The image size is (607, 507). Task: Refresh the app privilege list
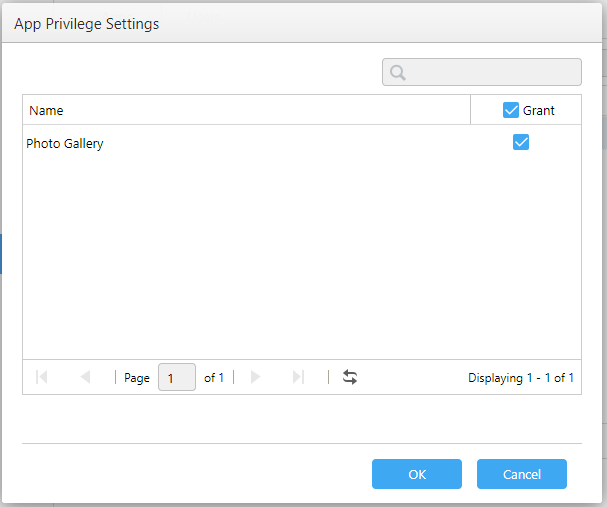coord(350,377)
